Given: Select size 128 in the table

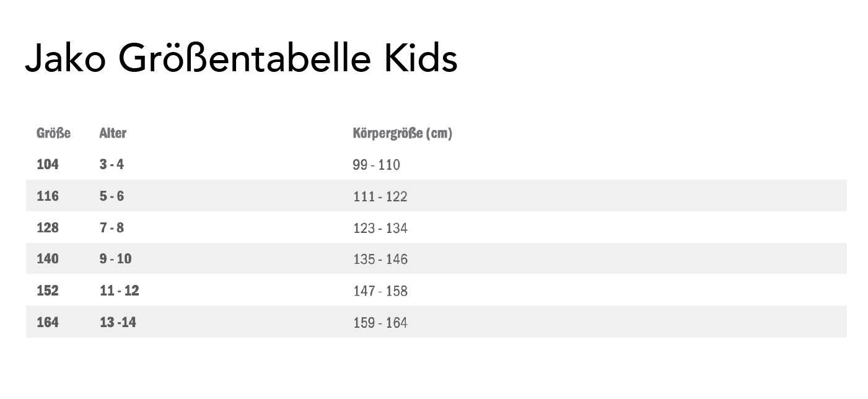Looking at the screenshot, I should (x=48, y=228).
